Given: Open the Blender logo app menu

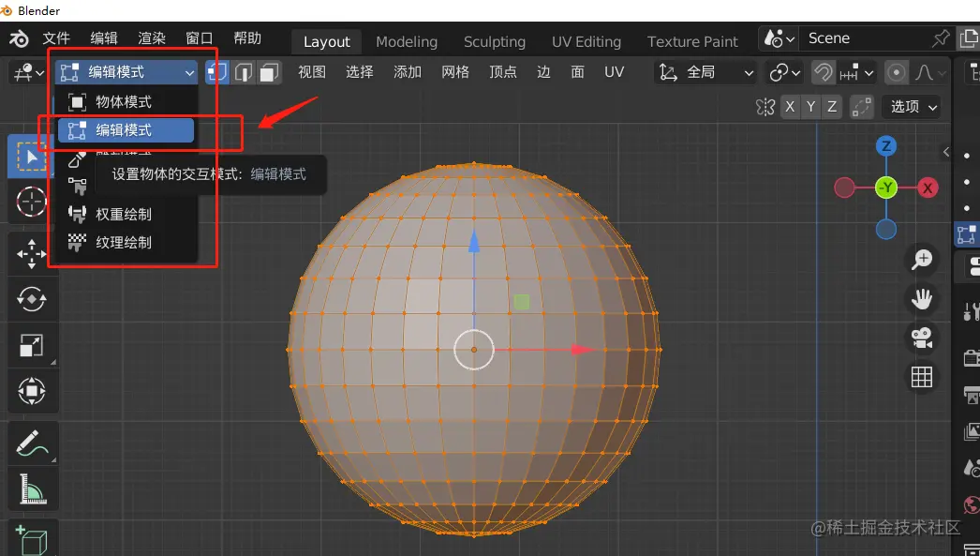Looking at the screenshot, I should coord(19,39).
